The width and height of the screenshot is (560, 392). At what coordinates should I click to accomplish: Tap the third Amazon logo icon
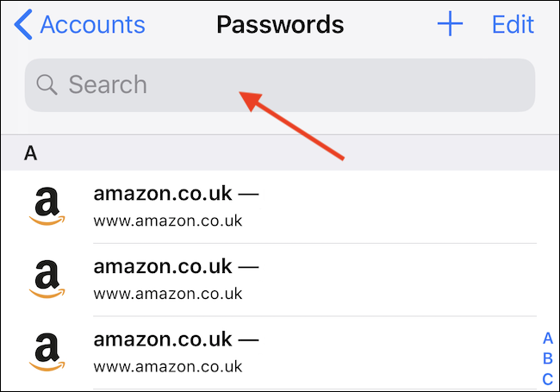click(47, 352)
